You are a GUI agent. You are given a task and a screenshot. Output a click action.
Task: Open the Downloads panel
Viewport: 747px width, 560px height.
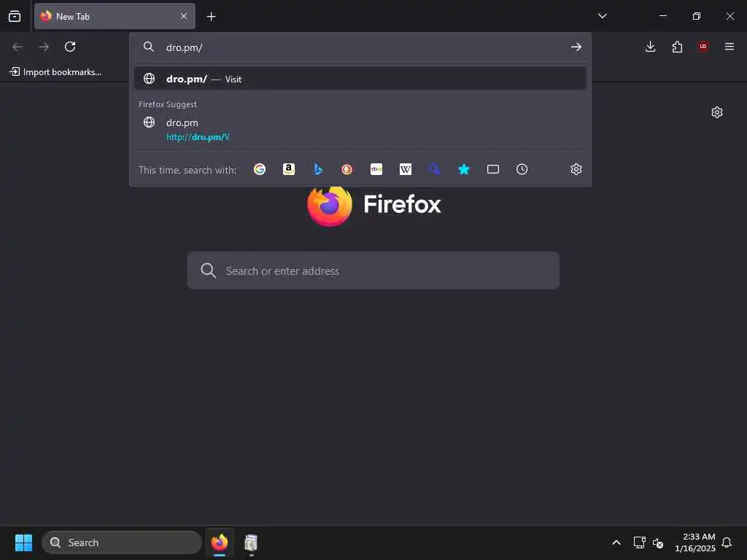coord(650,47)
